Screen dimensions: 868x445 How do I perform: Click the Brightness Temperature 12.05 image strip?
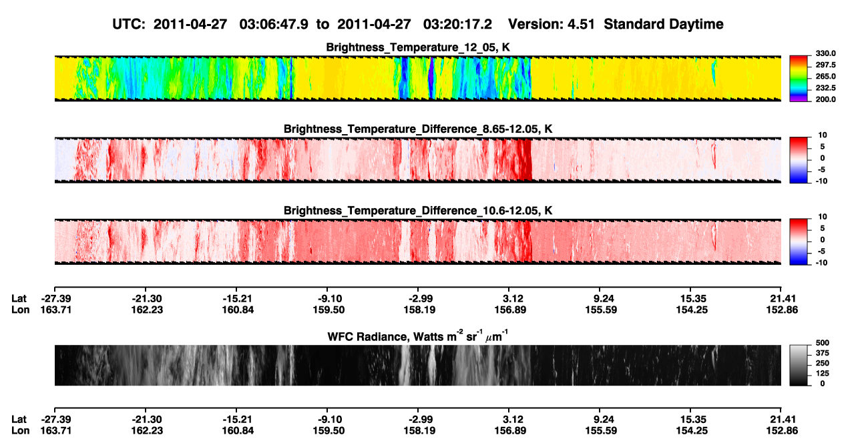tap(417, 78)
